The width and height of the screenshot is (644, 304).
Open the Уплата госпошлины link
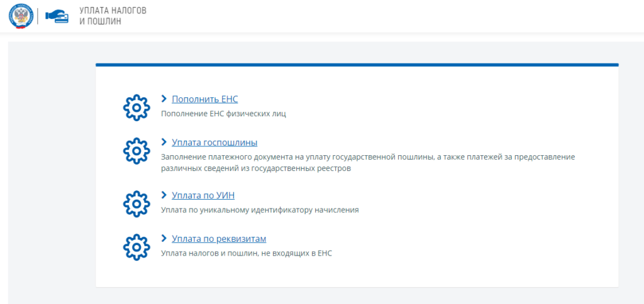(214, 143)
